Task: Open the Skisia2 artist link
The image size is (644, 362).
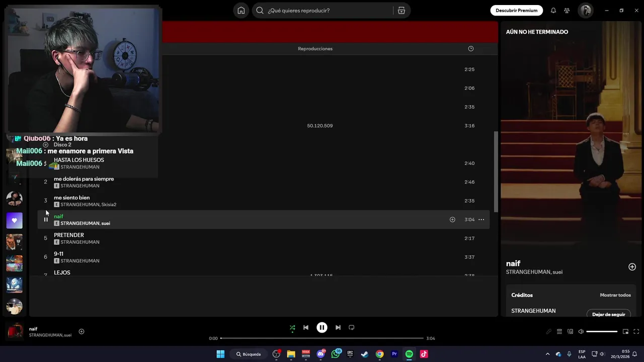Action: click(x=109, y=205)
